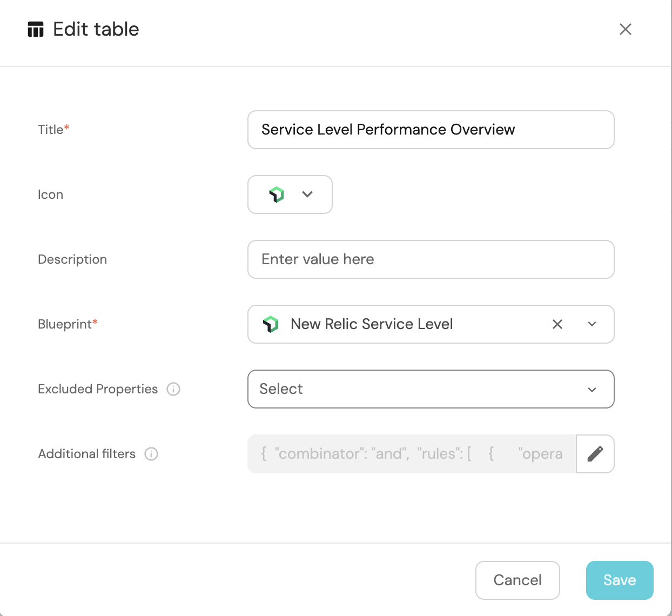Click the Edit table heading text
This screenshot has height=616, width=672.
(x=96, y=29)
